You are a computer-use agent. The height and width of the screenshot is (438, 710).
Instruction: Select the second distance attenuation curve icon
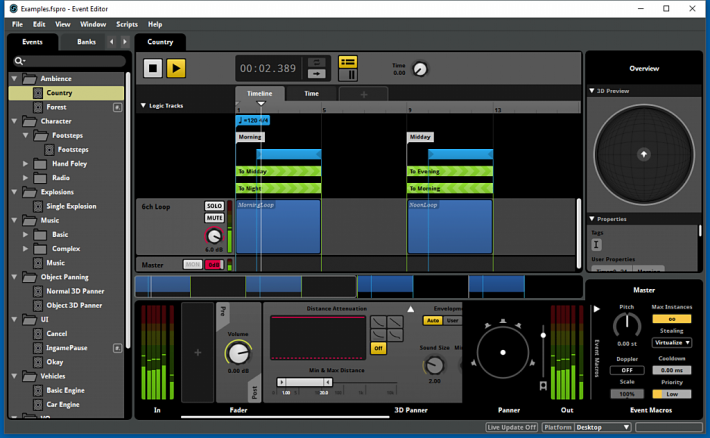click(395, 322)
